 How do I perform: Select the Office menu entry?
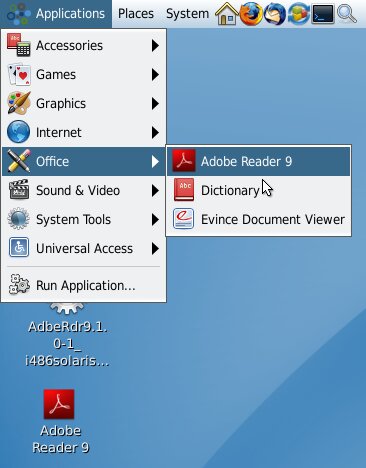coord(83,161)
